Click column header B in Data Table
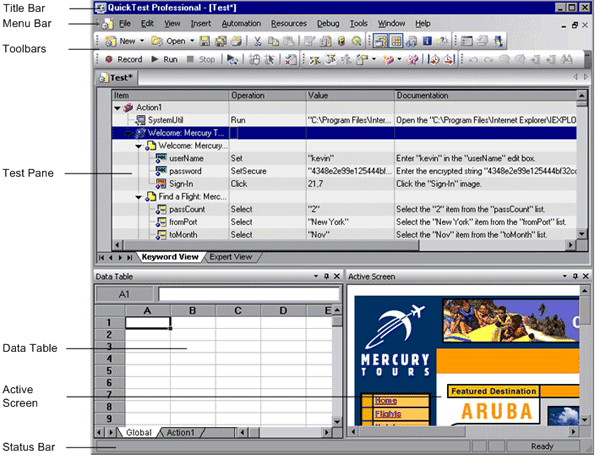 (192, 310)
